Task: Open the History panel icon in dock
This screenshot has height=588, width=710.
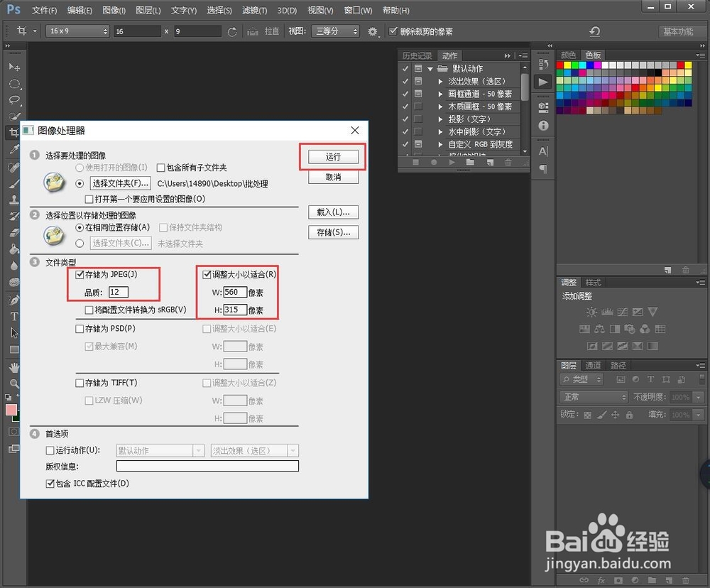Action: click(543, 65)
